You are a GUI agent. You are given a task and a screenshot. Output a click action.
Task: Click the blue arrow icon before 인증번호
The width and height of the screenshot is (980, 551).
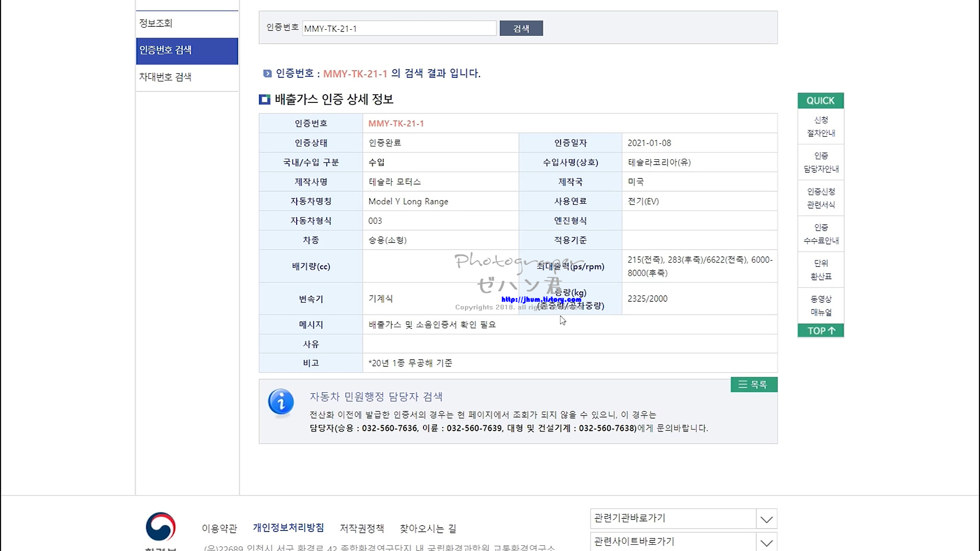267,74
